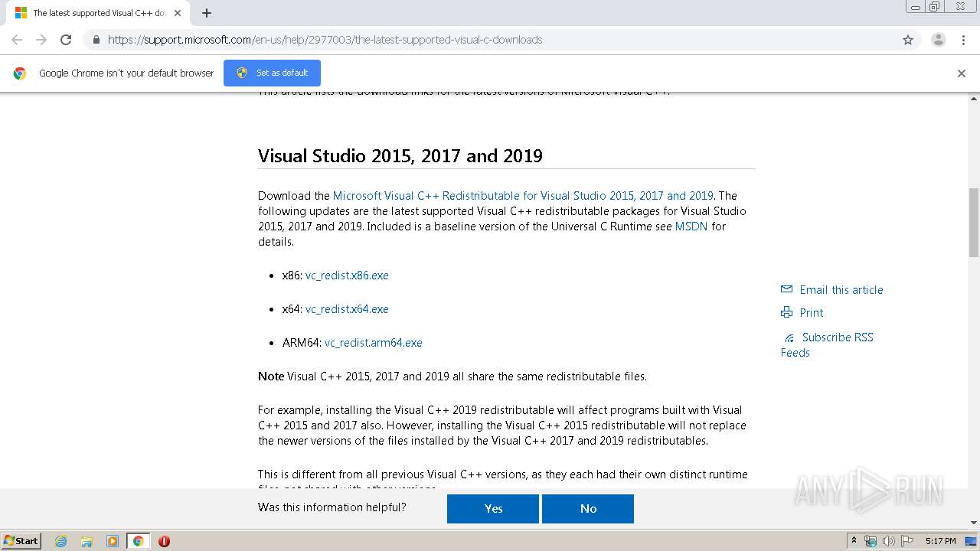Download vc_redist.arm64.exe
The width and height of the screenshot is (980, 551).
373,343
